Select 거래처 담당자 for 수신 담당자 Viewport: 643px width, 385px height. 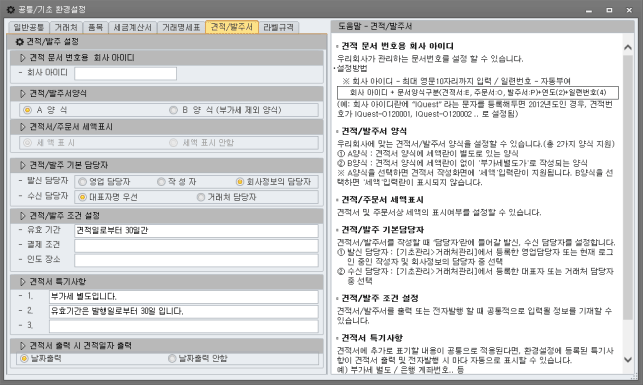(201, 197)
